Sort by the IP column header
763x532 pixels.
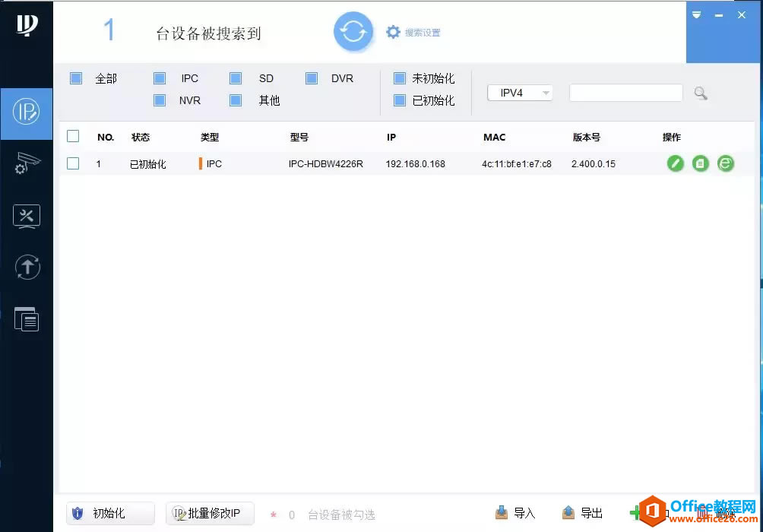pyautogui.click(x=391, y=138)
